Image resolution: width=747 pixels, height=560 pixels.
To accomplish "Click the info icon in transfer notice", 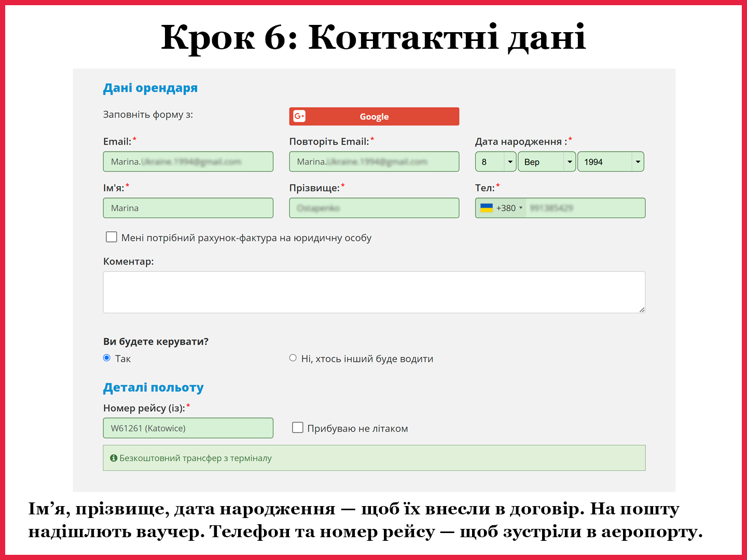I will (x=114, y=458).
